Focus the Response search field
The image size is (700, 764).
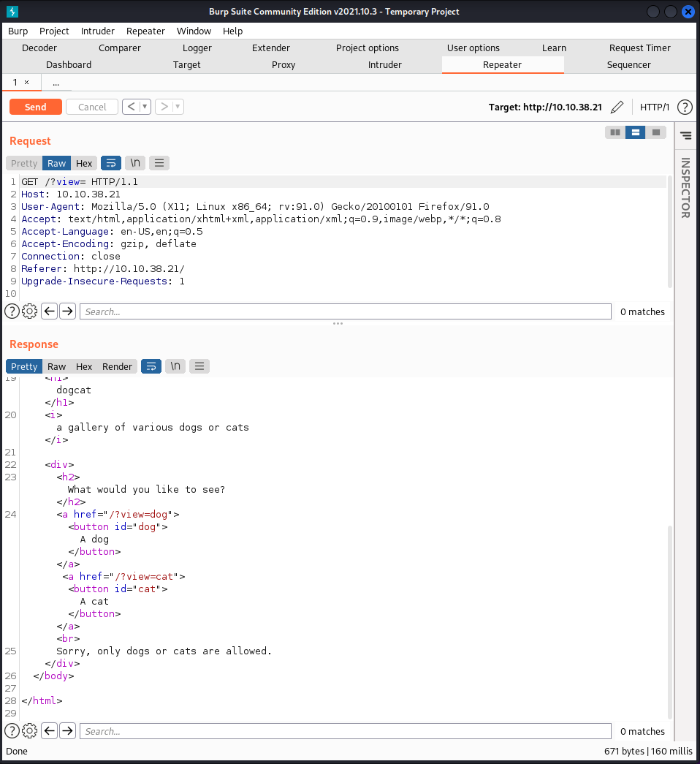(x=346, y=731)
